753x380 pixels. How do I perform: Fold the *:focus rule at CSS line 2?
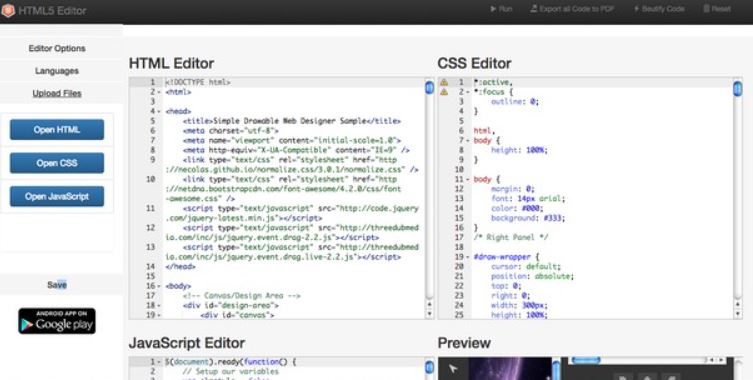point(468,92)
